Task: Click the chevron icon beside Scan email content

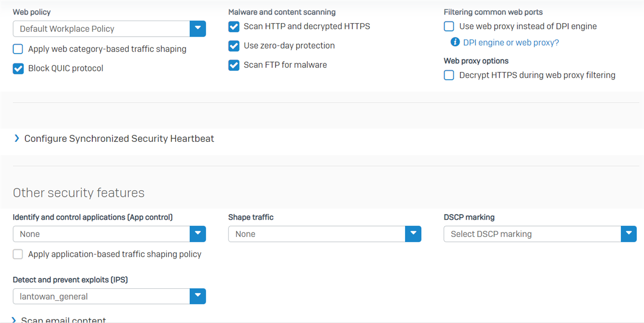Action: 14,320
